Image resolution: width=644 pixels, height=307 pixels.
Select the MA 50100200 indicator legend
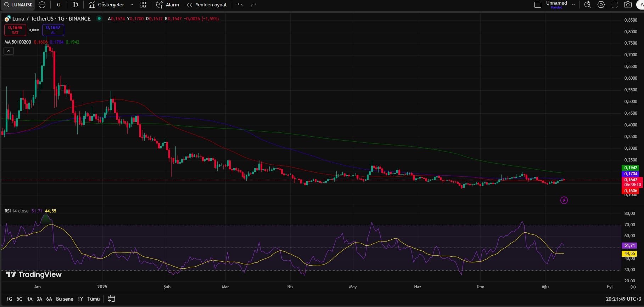click(x=18, y=42)
